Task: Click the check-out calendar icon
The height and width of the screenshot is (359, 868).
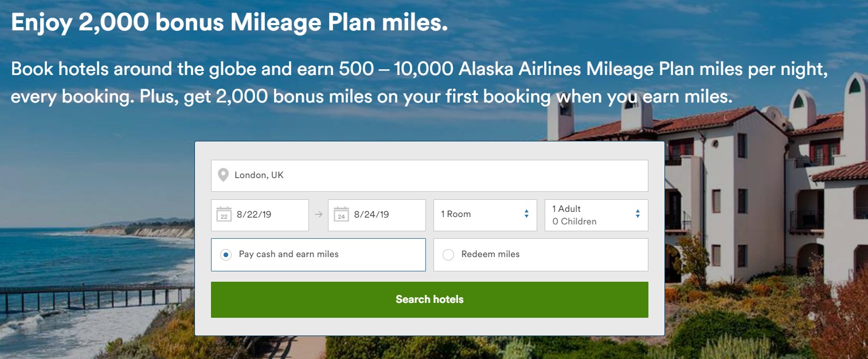Action: 341,214
